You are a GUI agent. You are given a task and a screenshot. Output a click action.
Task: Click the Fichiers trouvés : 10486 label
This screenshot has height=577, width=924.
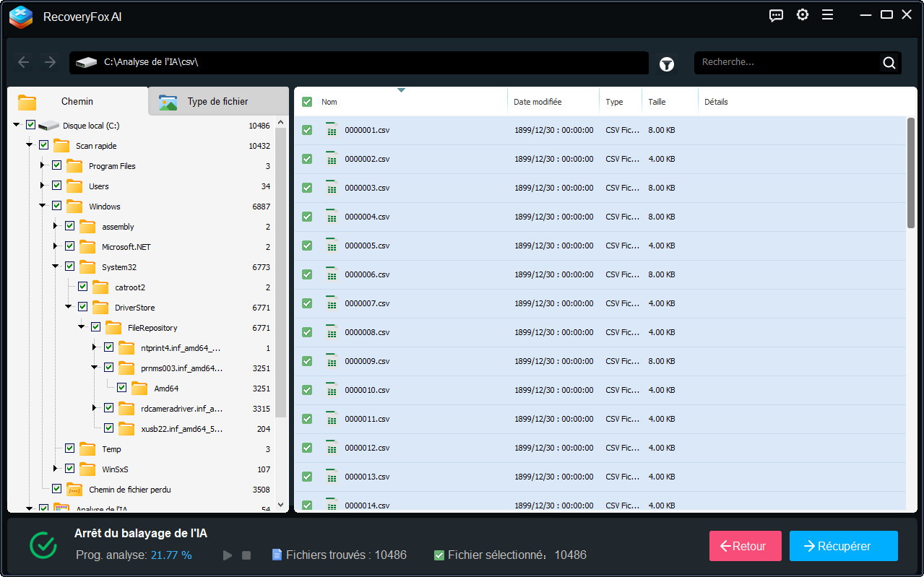click(346, 555)
